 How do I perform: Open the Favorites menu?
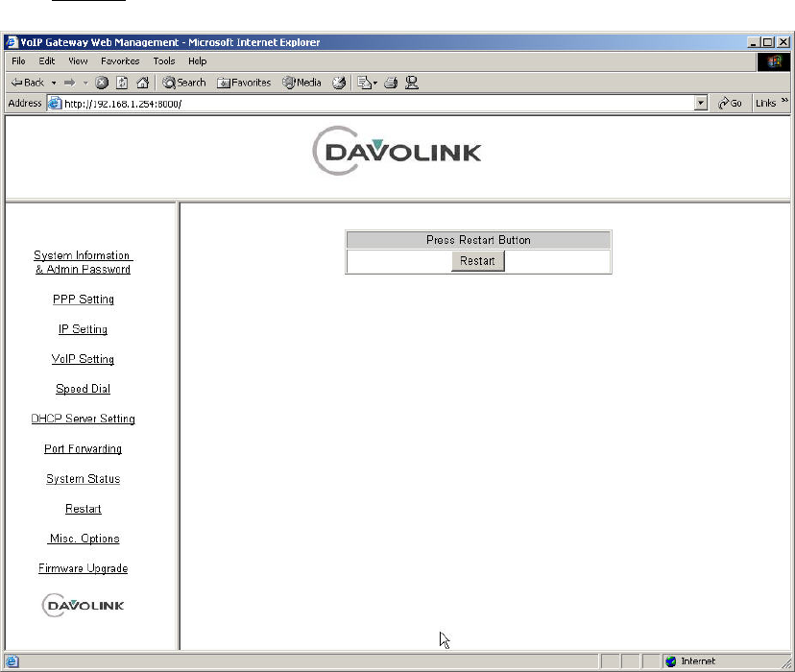coord(120,60)
